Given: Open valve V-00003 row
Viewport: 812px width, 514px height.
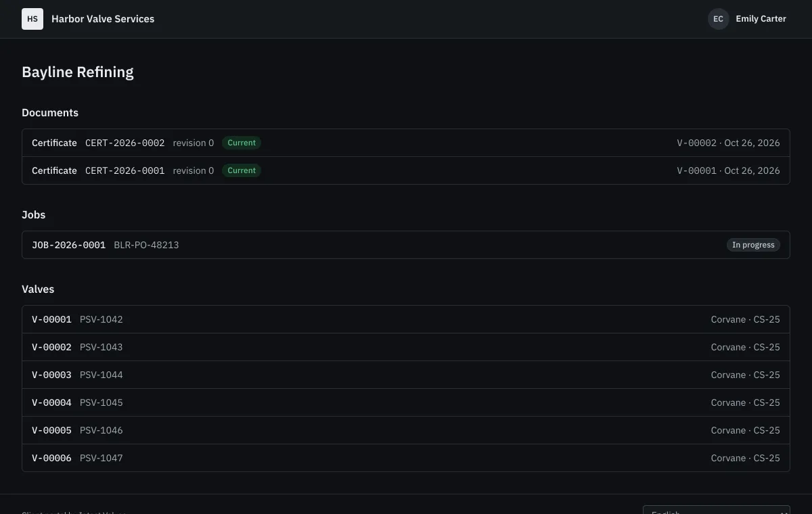Looking at the screenshot, I should click(x=406, y=375).
